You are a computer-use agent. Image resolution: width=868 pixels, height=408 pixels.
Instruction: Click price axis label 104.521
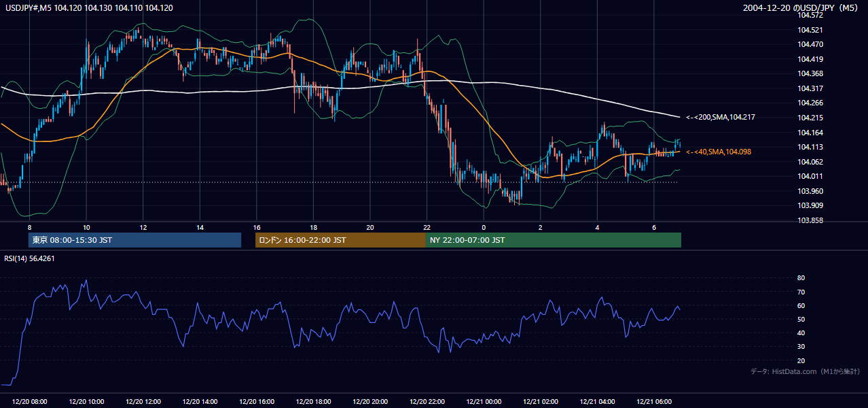click(811, 30)
